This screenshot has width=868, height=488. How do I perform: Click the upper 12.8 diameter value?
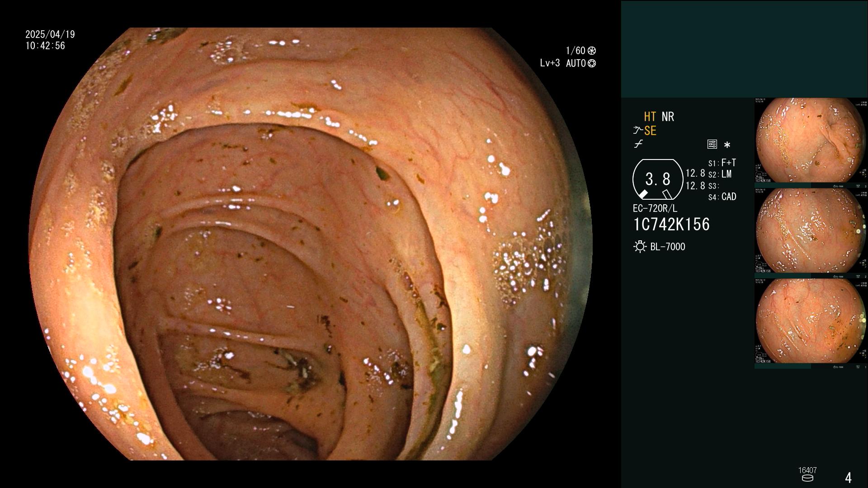pyautogui.click(x=695, y=174)
